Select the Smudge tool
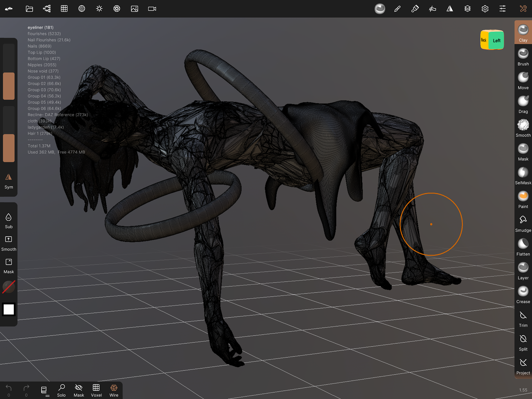Image resolution: width=532 pixels, height=399 pixels. coord(523,223)
